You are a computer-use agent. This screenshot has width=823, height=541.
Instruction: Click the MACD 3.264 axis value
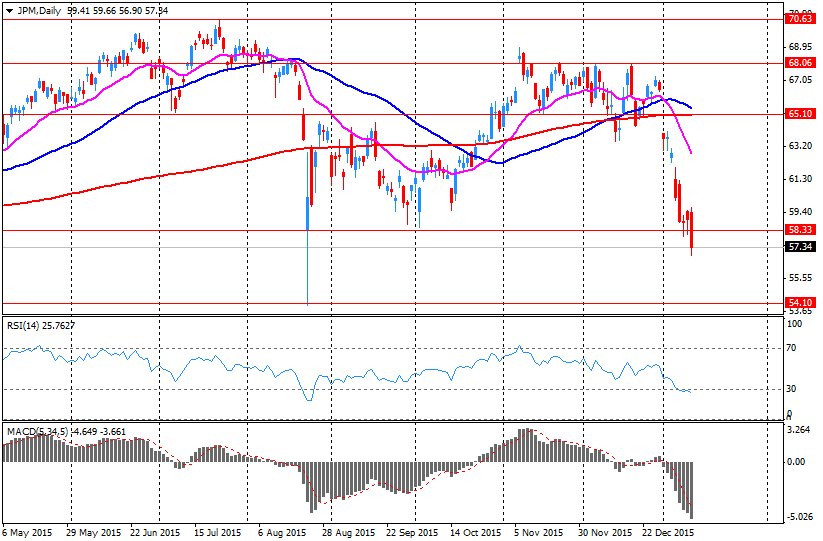click(x=798, y=430)
